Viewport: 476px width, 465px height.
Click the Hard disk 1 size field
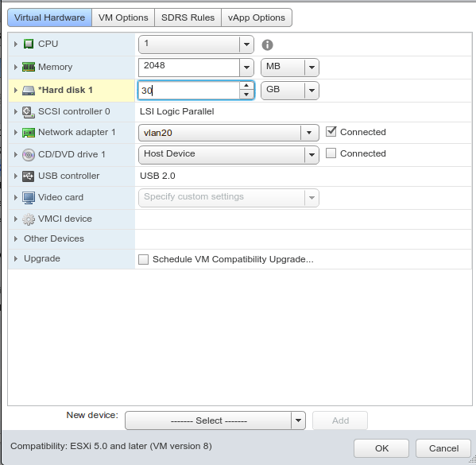coord(189,91)
